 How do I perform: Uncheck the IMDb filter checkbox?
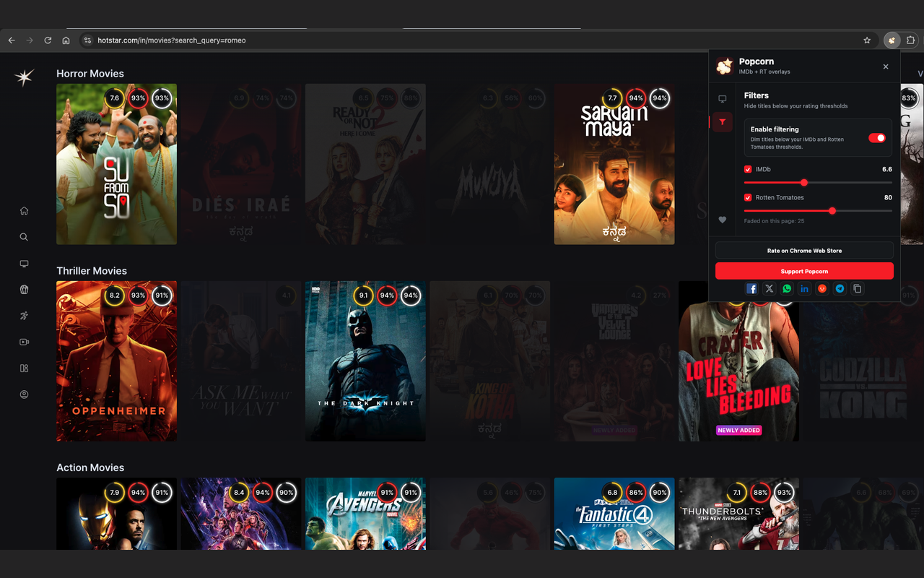pyautogui.click(x=748, y=169)
